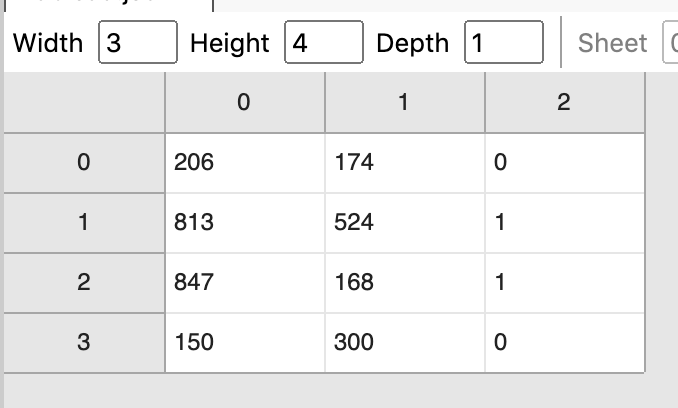The width and height of the screenshot is (678, 408).
Task: Select row header 3
Action: (x=84, y=343)
